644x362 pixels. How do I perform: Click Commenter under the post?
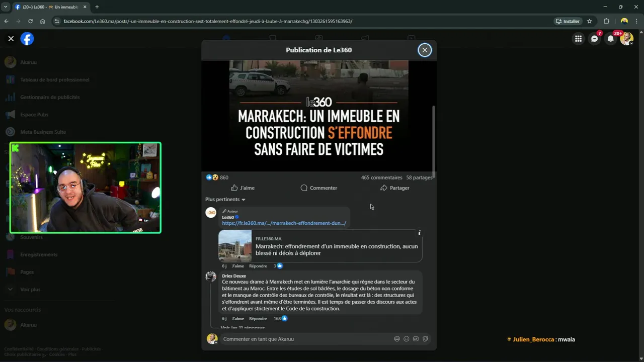[319, 188]
